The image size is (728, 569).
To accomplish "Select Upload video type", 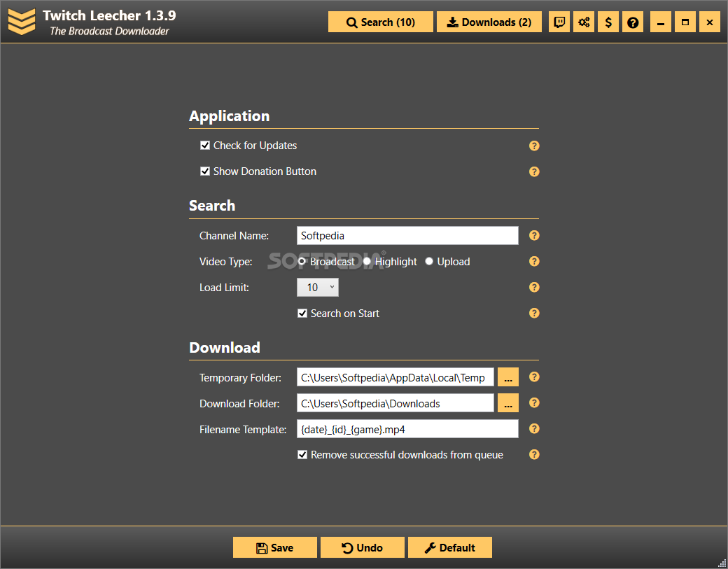I will tap(429, 262).
